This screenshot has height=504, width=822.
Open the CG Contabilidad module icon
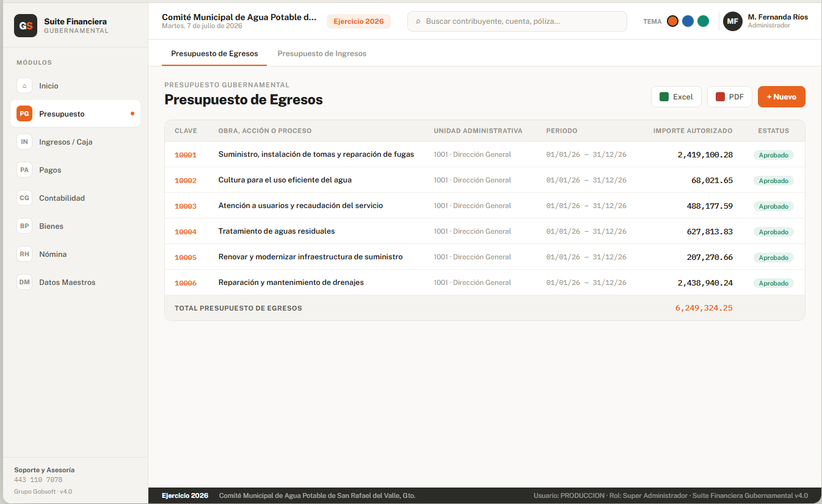pyautogui.click(x=24, y=198)
